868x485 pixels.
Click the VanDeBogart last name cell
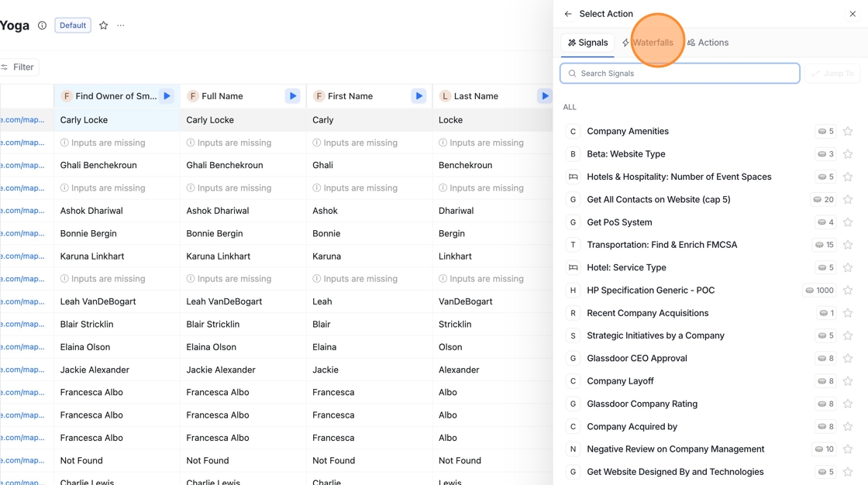(465, 301)
